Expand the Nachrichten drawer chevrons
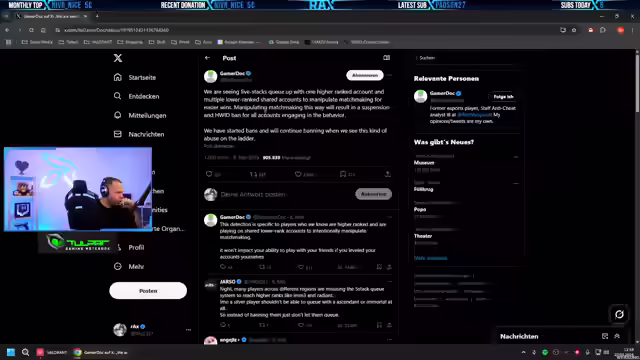Image resolution: width=640 pixels, height=360 pixels. click(617, 336)
